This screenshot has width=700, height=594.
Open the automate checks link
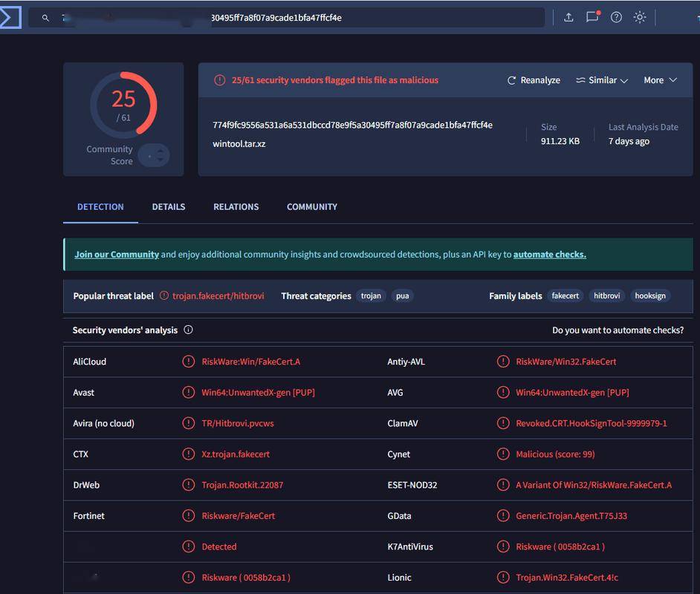point(550,254)
